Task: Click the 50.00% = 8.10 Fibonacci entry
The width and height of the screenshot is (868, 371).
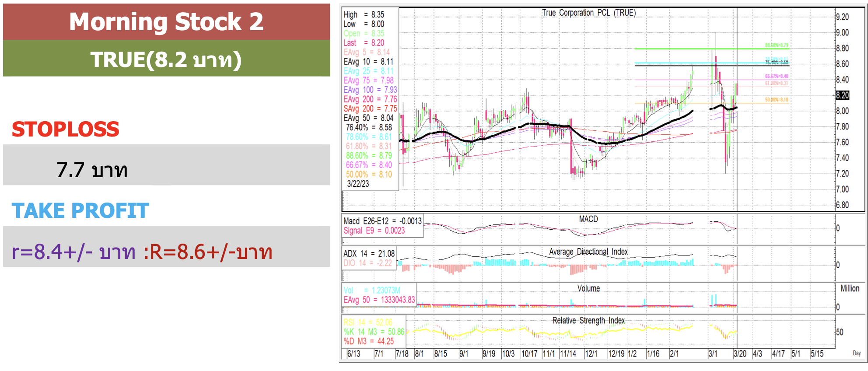Action: pyautogui.click(x=369, y=175)
